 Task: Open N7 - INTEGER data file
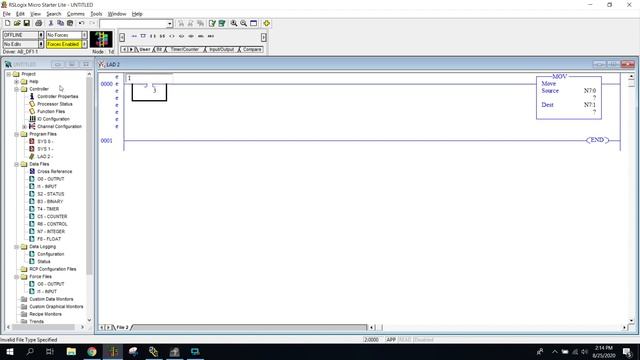tap(51, 231)
